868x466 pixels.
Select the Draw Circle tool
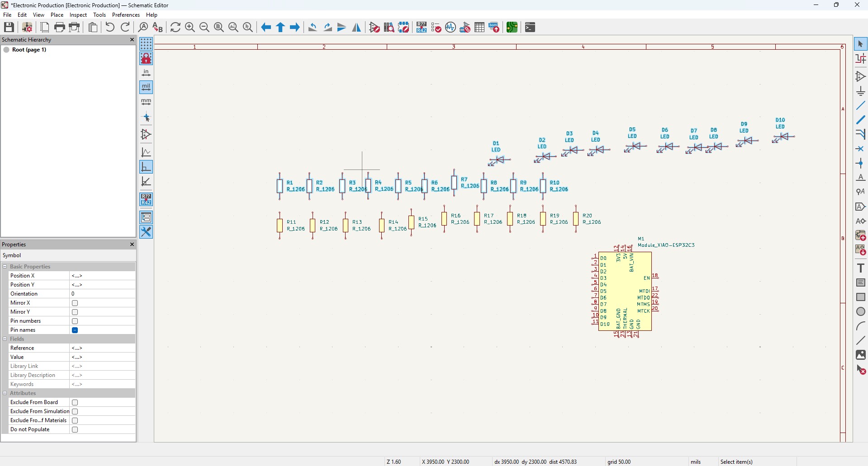861,311
